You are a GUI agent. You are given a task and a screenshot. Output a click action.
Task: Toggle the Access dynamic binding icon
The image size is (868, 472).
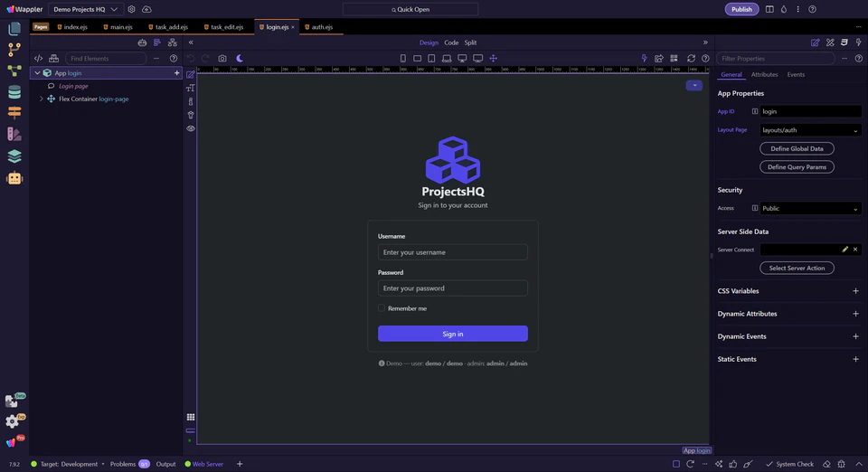point(754,208)
